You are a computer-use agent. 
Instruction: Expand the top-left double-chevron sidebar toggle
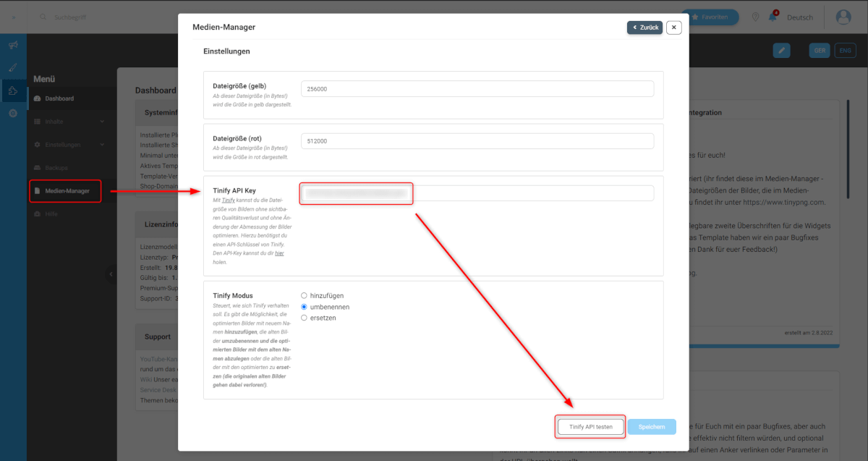point(14,17)
